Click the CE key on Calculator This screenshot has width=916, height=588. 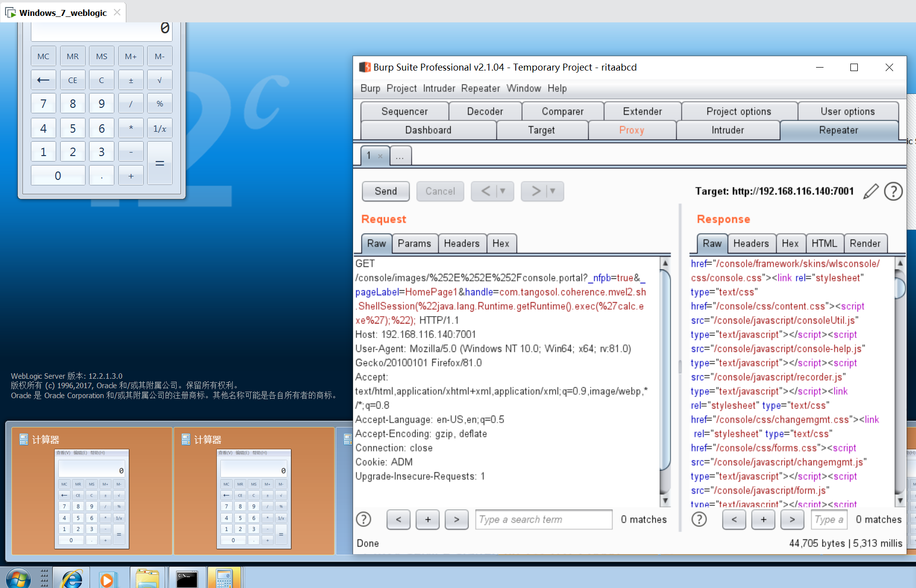pyautogui.click(x=73, y=80)
